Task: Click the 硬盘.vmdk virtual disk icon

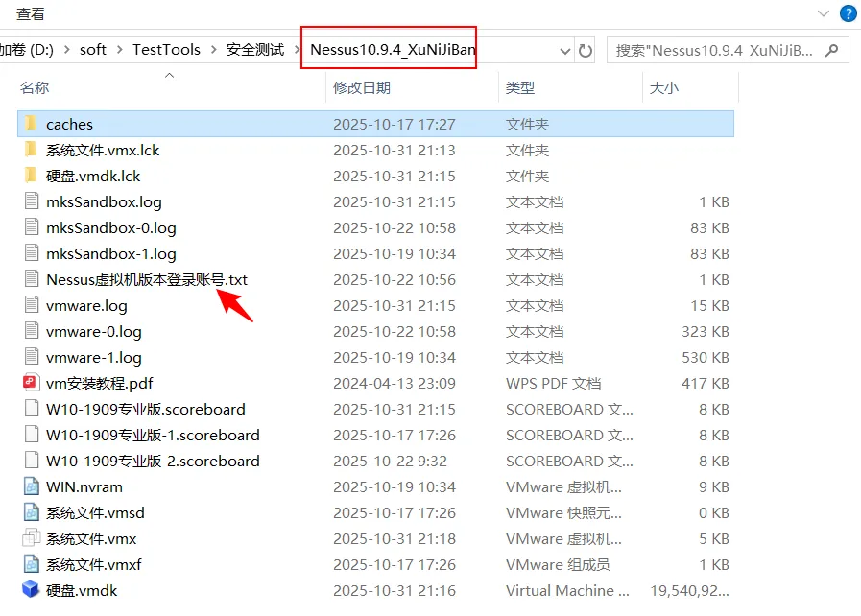Action: [31, 590]
